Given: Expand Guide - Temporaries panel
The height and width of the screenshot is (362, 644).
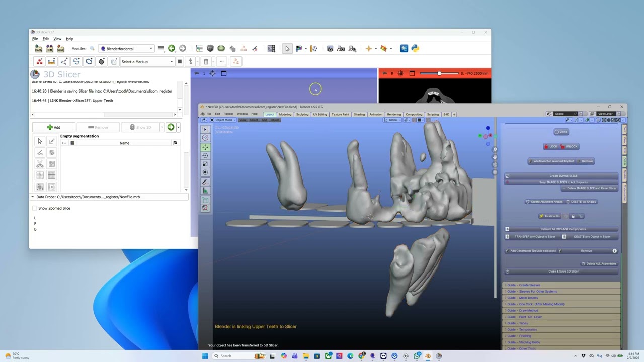Looking at the screenshot, I should (x=561, y=329).
